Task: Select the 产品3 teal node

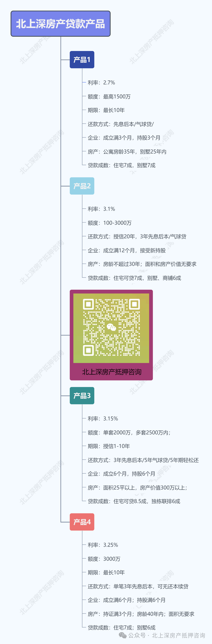Action: click(82, 396)
